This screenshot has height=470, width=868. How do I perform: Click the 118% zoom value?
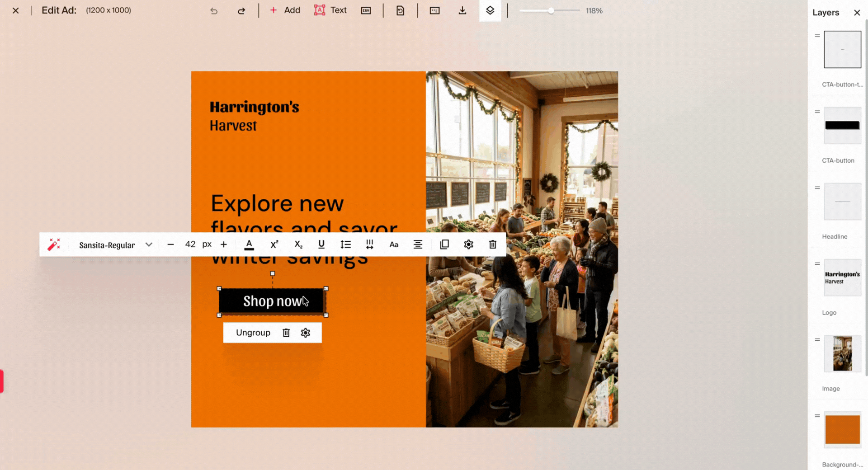[x=594, y=10]
